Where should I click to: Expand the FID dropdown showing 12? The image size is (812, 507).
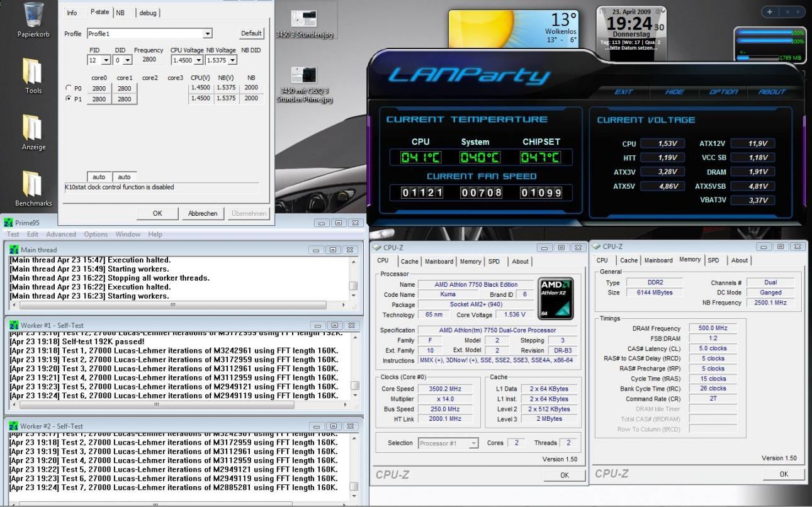[106, 60]
